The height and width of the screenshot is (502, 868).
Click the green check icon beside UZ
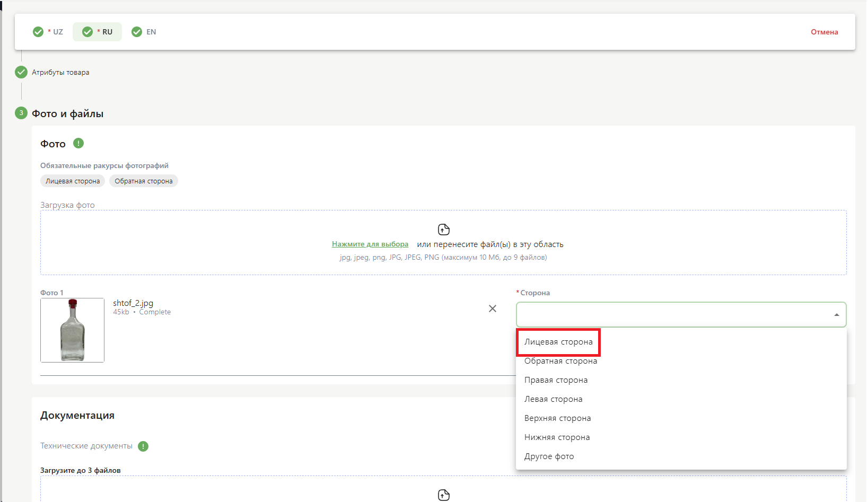coord(38,32)
